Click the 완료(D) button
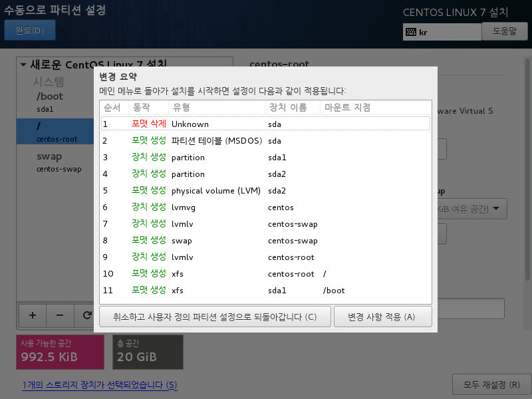The width and height of the screenshot is (532, 399). click(30, 30)
